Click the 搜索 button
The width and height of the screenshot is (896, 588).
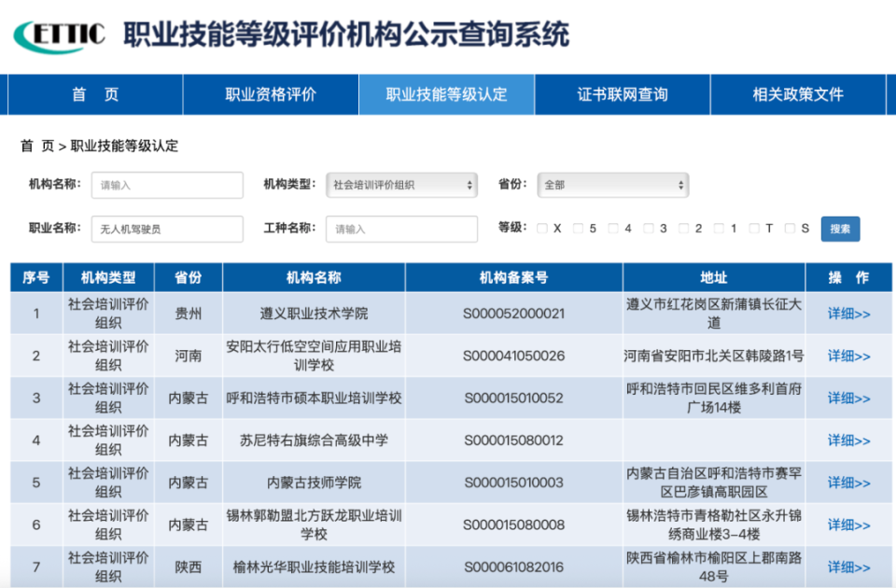(839, 228)
